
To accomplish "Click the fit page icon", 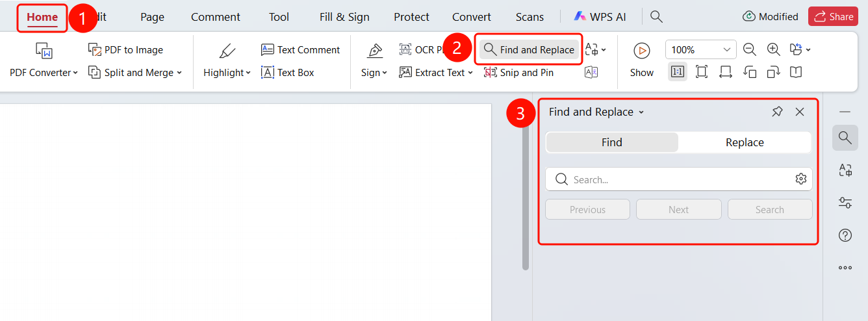I will (x=702, y=71).
